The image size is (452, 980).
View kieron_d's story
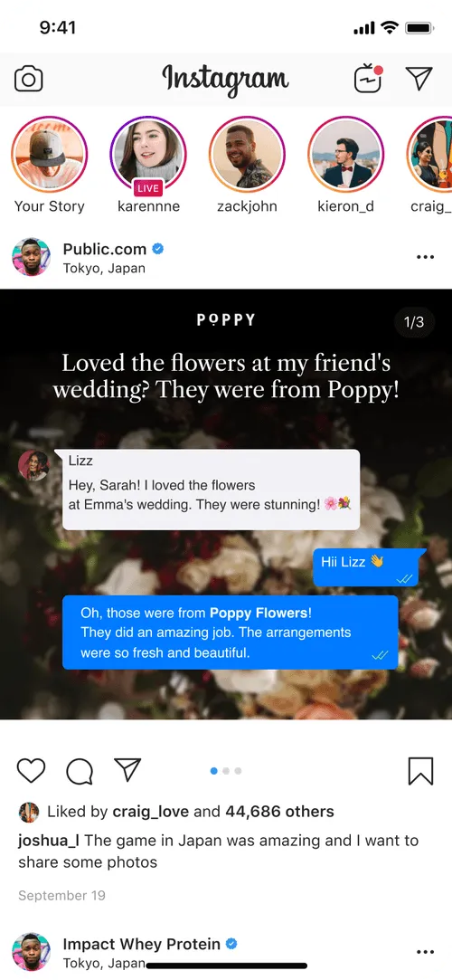(346, 155)
